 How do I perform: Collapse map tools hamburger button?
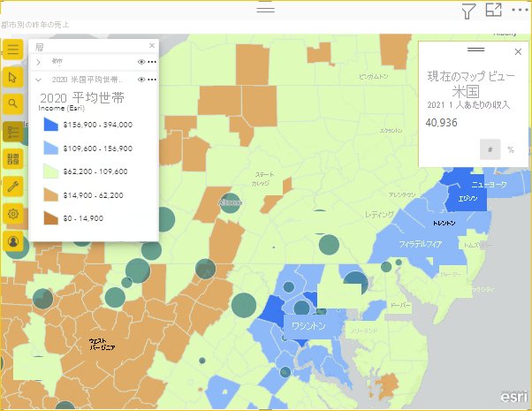coord(13,49)
